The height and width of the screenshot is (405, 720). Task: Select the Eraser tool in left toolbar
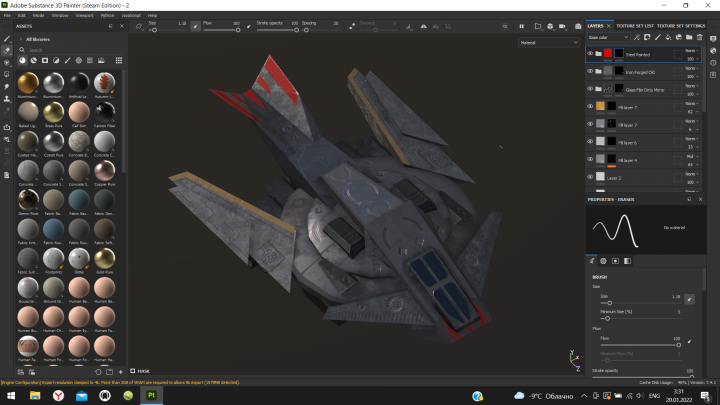click(x=7, y=51)
